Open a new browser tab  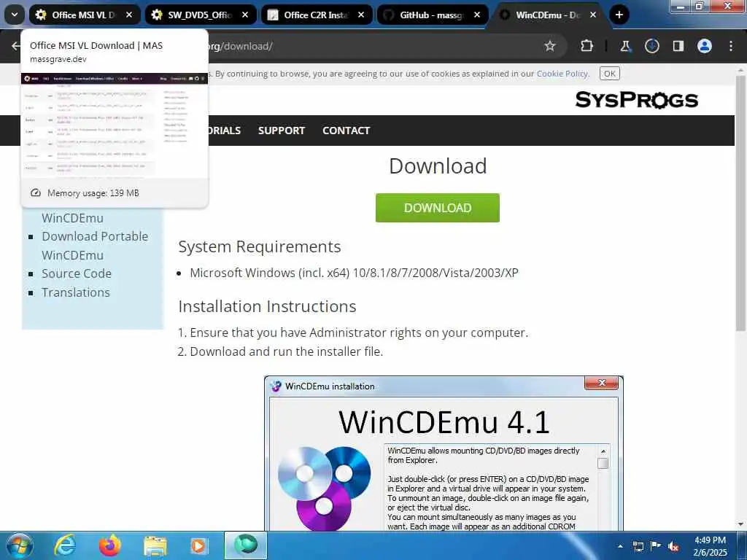pos(619,15)
